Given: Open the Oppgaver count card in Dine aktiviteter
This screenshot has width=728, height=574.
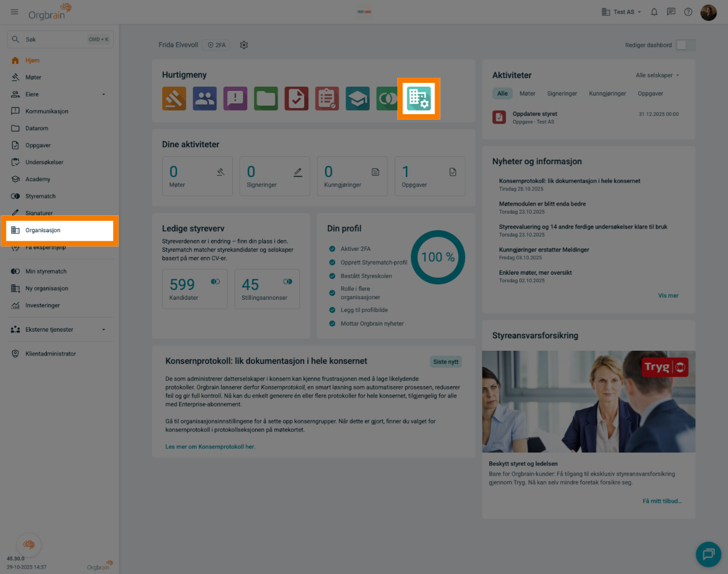Looking at the screenshot, I should [x=430, y=176].
